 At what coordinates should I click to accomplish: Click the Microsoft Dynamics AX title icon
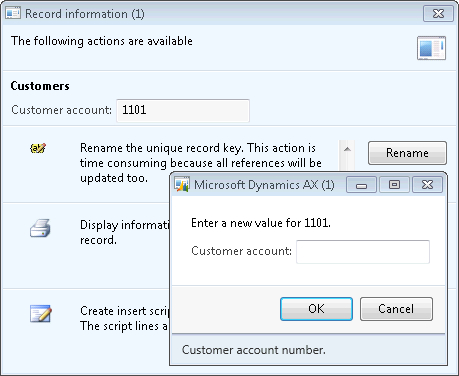182,184
